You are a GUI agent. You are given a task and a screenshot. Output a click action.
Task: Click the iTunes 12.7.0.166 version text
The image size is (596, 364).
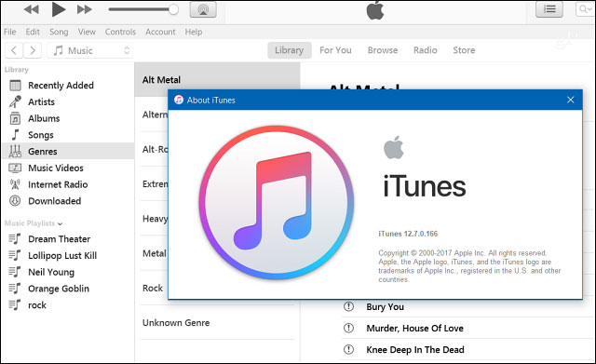408,234
